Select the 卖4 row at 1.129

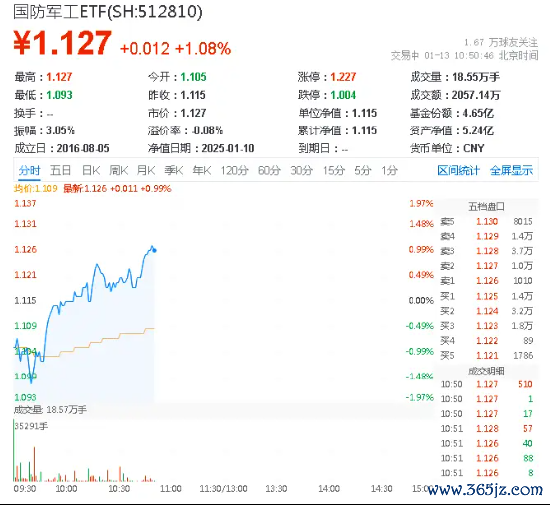[x=487, y=236]
